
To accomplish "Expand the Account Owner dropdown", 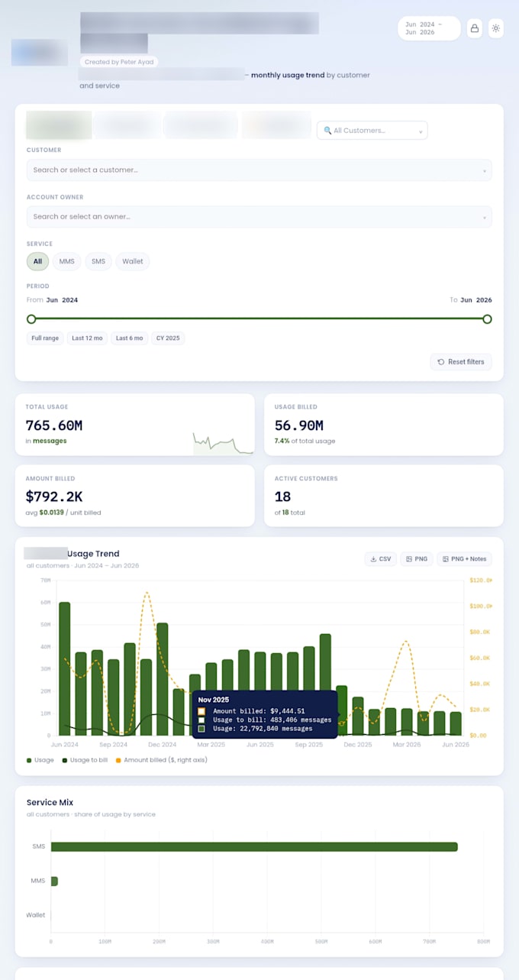I will (259, 216).
